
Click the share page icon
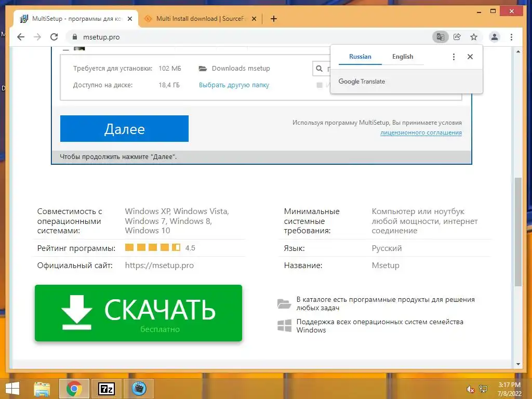click(x=457, y=37)
